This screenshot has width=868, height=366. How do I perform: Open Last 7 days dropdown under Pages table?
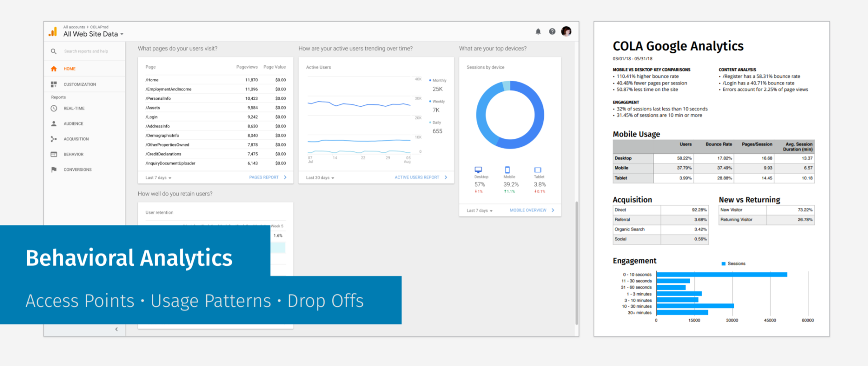point(158,178)
